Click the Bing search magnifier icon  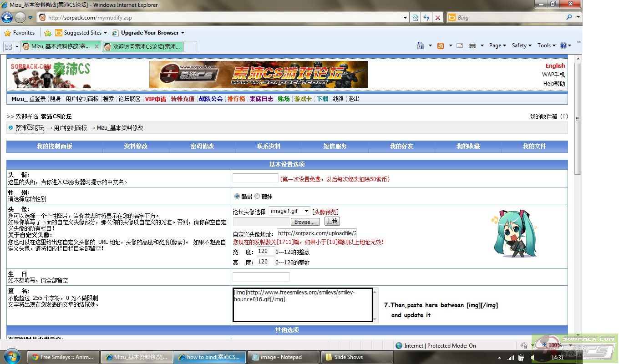569,17
